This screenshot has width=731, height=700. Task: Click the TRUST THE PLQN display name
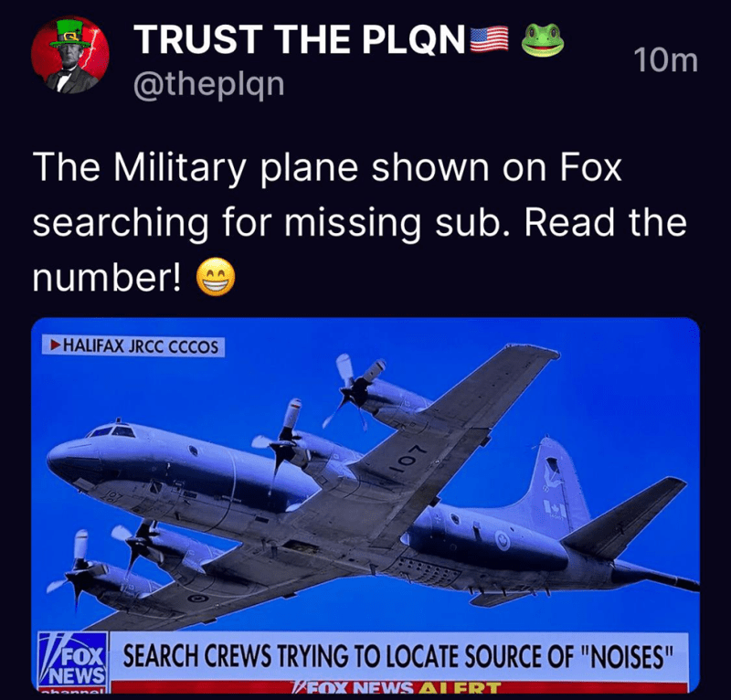(x=300, y=39)
